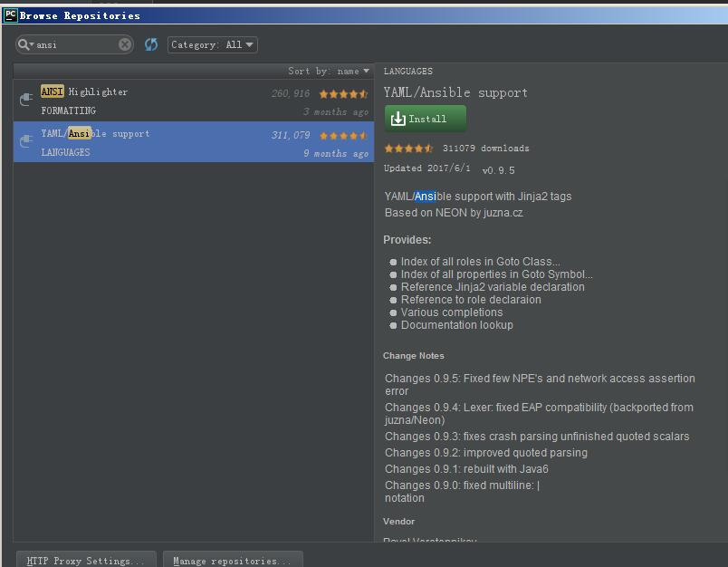
Task: Click the star rating in the ANSI Highlighter row
Action: [343, 94]
